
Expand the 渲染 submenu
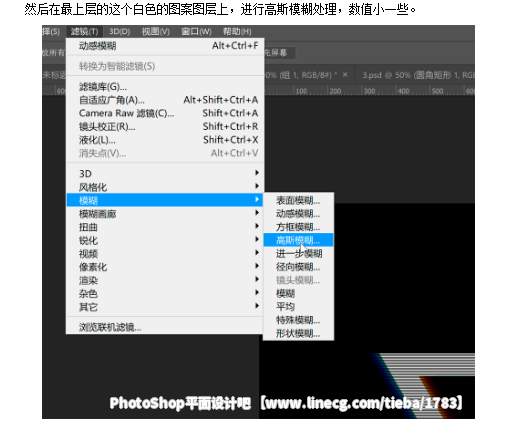click(x=165, y=280)
